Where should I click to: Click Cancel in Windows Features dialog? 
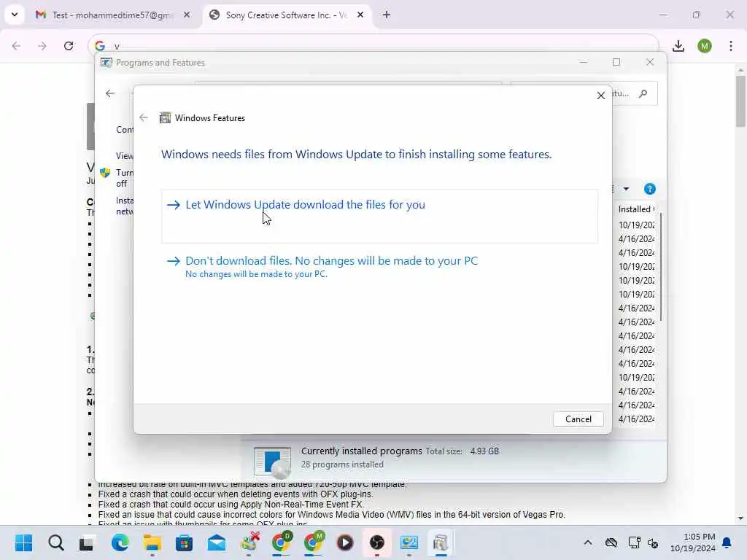point(578,419)
